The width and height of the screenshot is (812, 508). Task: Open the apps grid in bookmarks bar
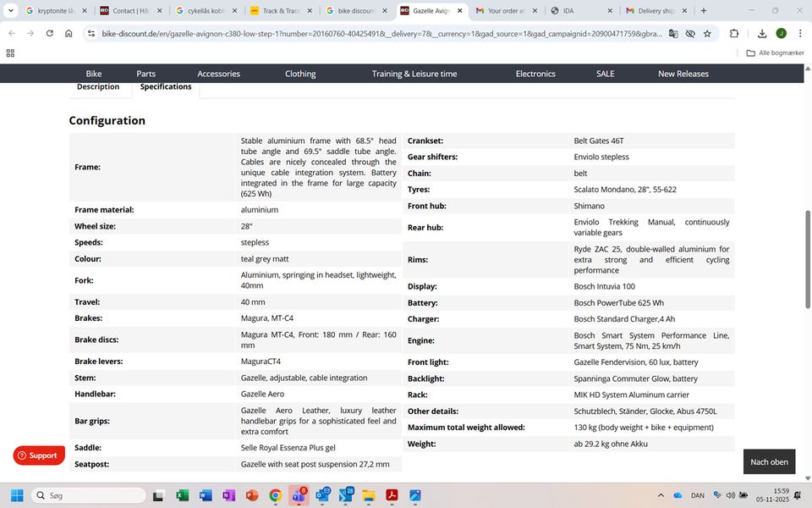coord(10,52)
